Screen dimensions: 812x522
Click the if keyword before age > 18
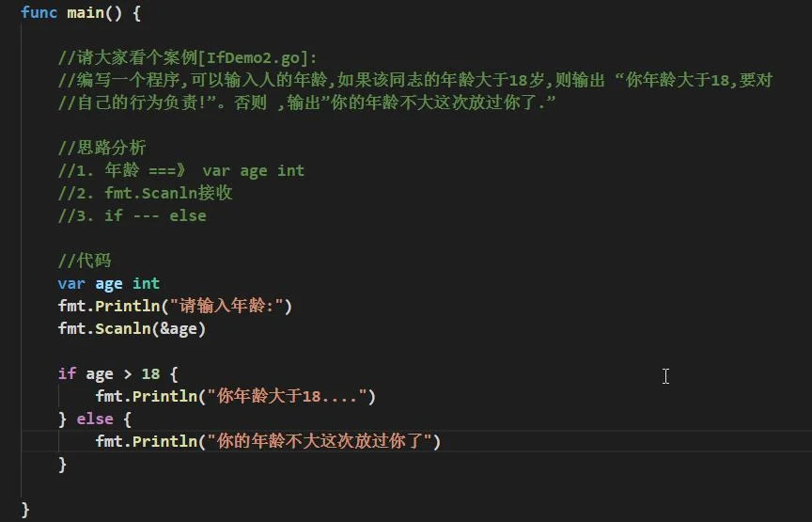[67, 373]
